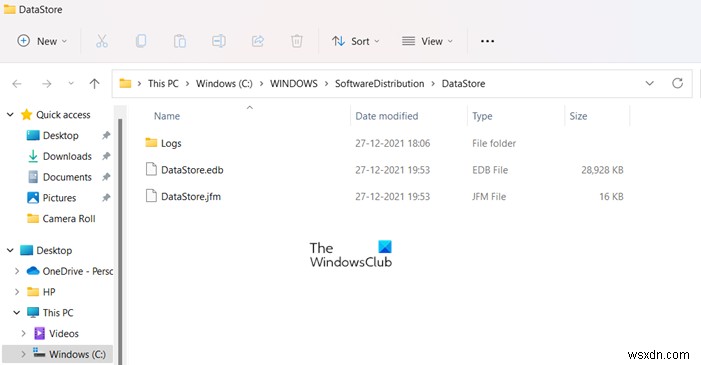Click the Cut scissors icon
The height and width of the screenshot is (365, 701).
pos(102,41)
